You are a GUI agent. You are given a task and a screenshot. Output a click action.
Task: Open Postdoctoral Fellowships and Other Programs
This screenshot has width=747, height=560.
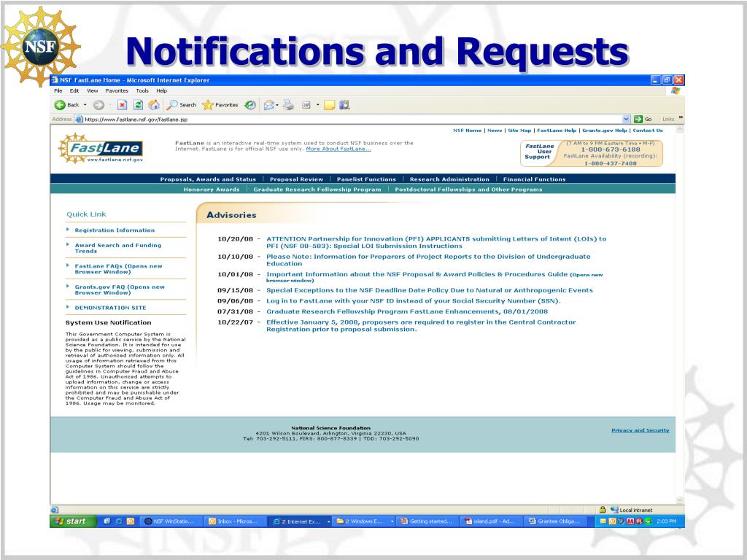point(468,190)
